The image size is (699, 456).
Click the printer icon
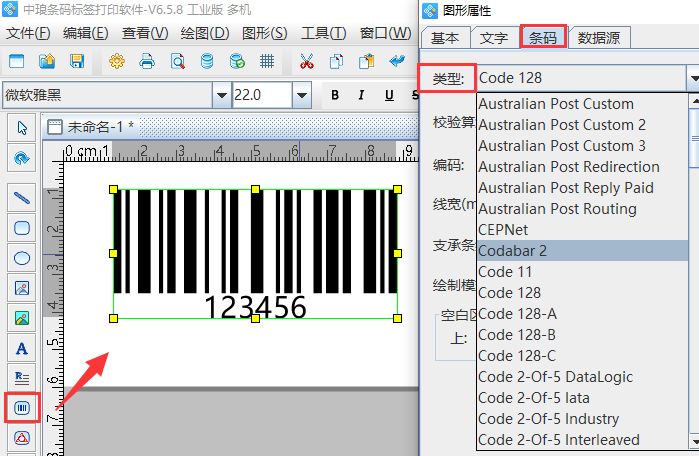point(147,61)
